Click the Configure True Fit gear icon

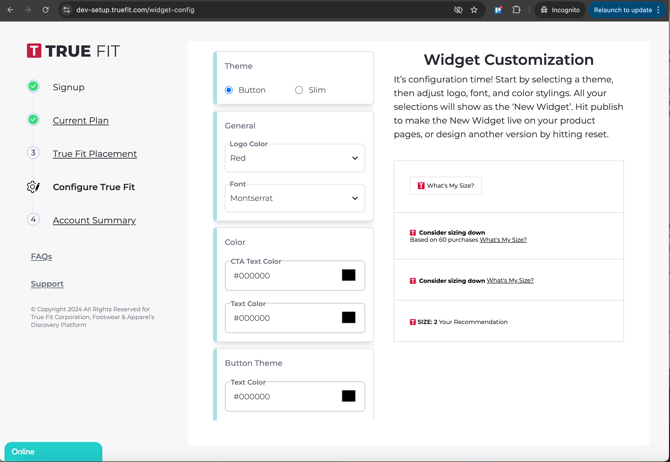[33, 187]
